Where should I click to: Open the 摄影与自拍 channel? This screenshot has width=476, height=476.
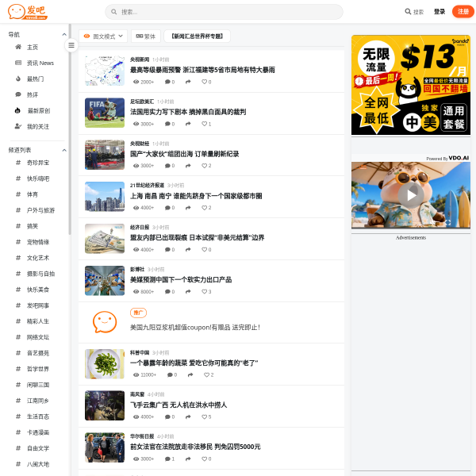coord(40,274)
